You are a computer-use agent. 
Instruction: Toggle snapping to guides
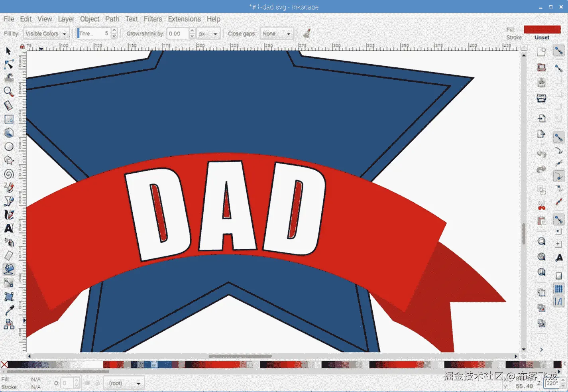pyautogui.click(x=559, y=302)
